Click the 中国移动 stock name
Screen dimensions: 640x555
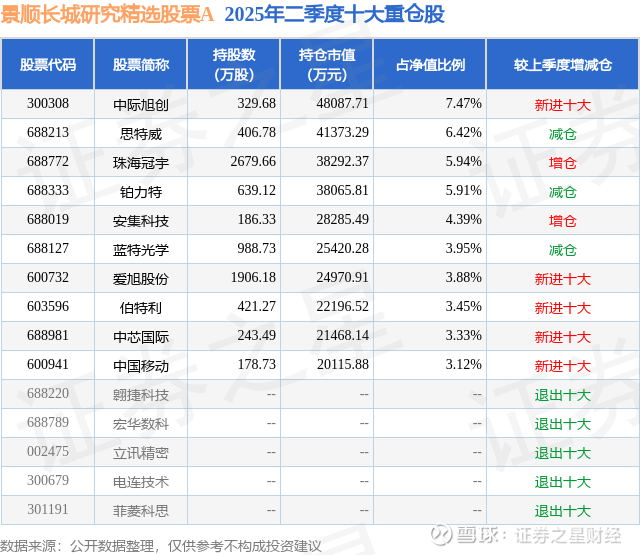[x=141, y=366]
